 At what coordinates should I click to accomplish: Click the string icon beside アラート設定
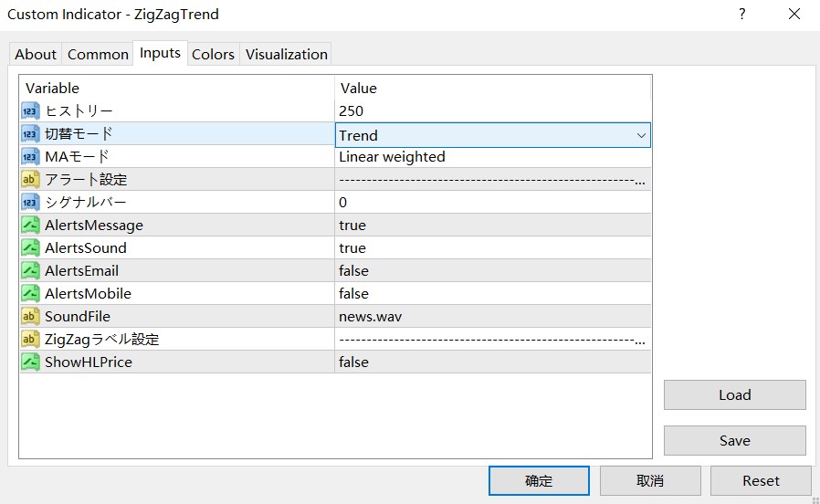(30, 180)
